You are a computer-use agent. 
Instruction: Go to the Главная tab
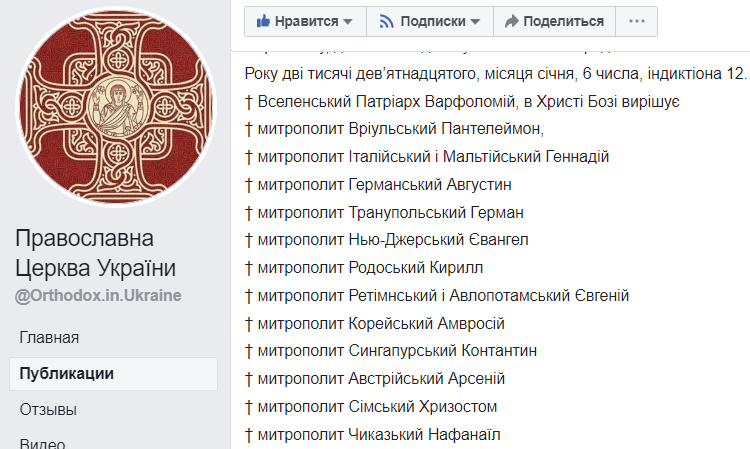[49, 338]
